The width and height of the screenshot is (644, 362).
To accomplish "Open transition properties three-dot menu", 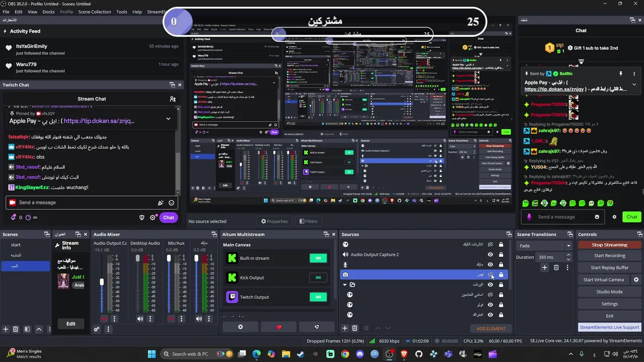I will pyautogui.click(x=568, y=268).
